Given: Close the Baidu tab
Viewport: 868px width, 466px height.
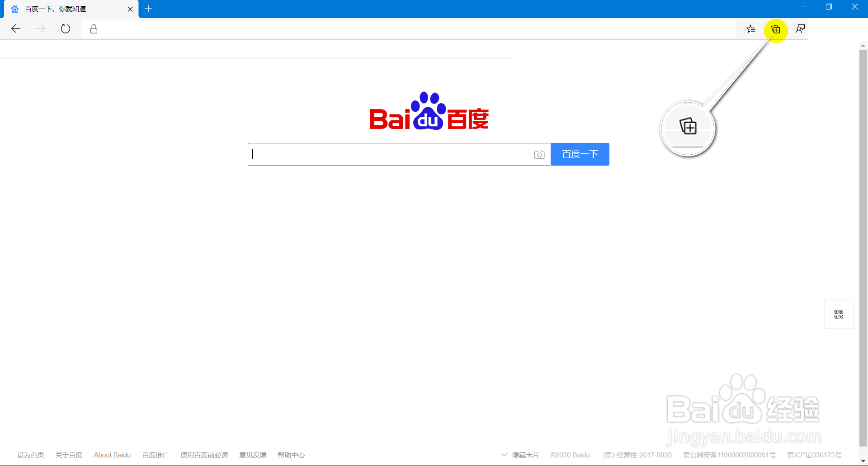Looking at the screenshot, I should click(130, 9).
